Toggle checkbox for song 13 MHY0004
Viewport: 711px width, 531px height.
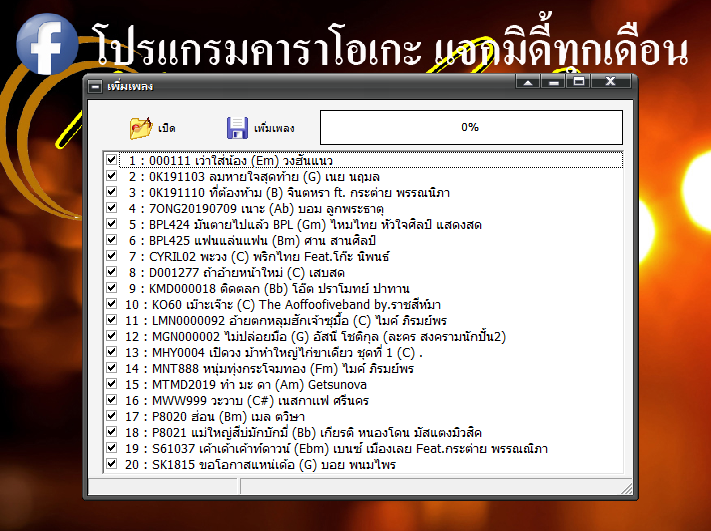tap(111, 351)
